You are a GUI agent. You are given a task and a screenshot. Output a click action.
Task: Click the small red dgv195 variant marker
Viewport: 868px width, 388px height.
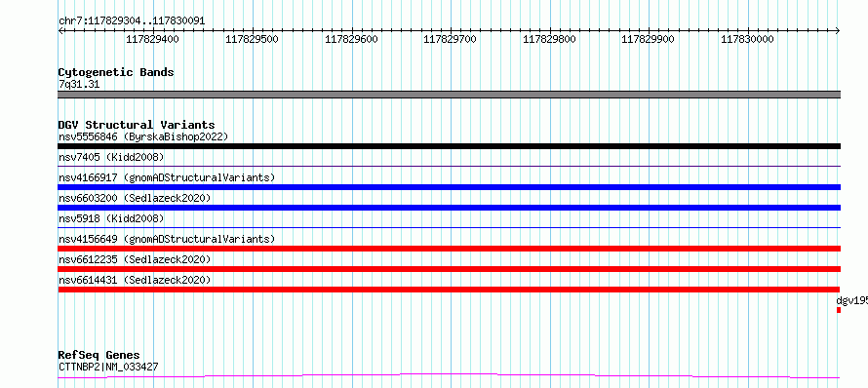pos(839,310)
